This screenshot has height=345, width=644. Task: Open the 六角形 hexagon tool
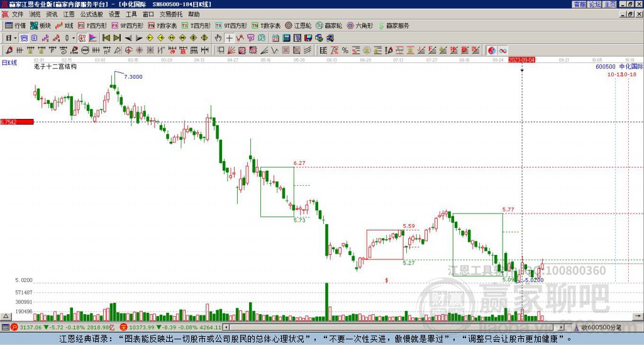(x=360, y=25)
